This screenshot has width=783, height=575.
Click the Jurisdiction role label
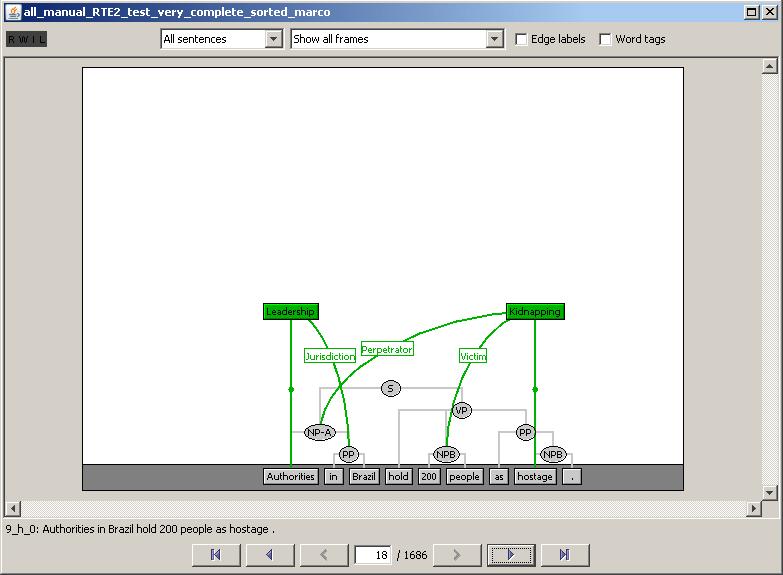click(330, 356)
